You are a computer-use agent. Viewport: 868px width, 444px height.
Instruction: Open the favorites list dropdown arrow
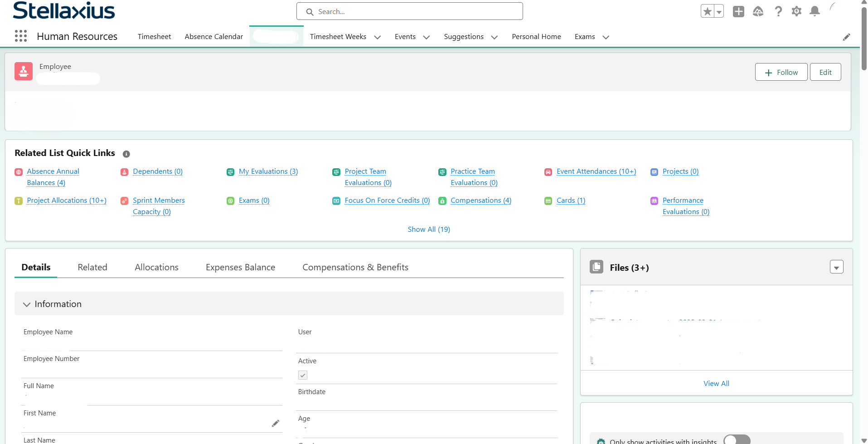click(719, 12)
